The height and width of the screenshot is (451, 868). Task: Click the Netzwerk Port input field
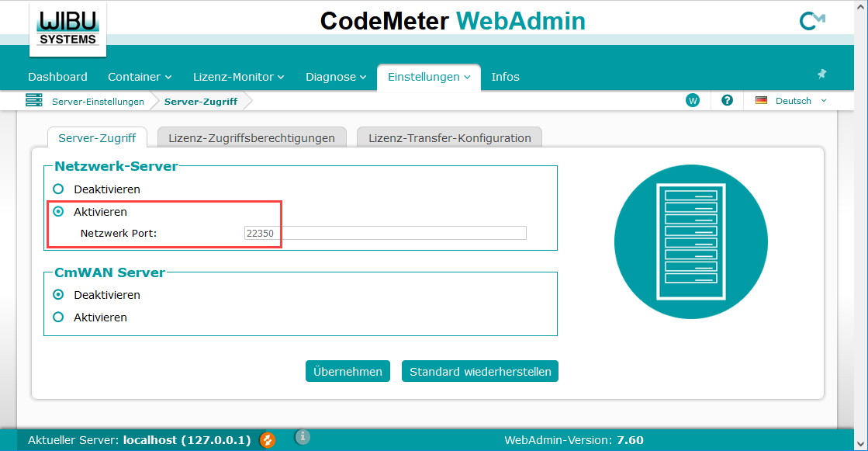pyautogui.click(x=385, y=233)
